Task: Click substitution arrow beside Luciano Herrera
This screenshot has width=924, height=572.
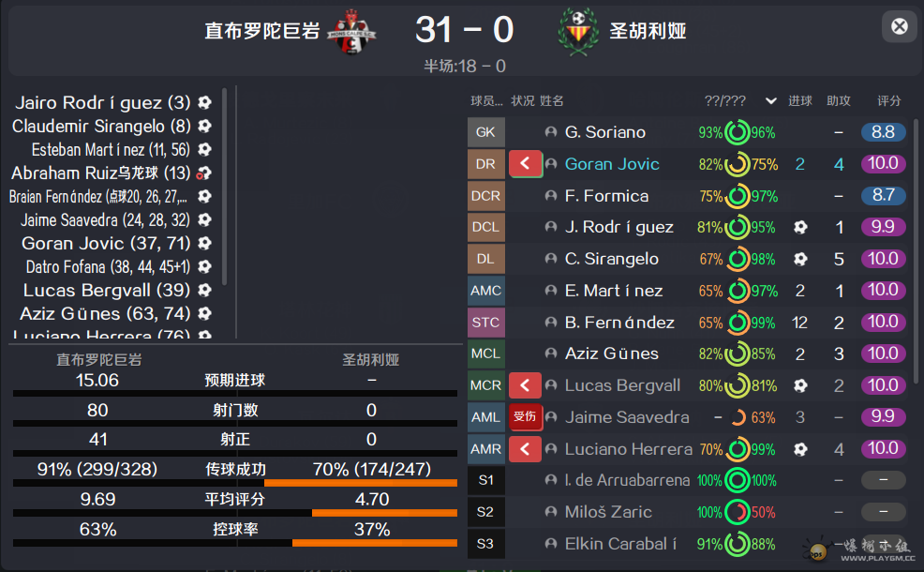Action: 525,449
